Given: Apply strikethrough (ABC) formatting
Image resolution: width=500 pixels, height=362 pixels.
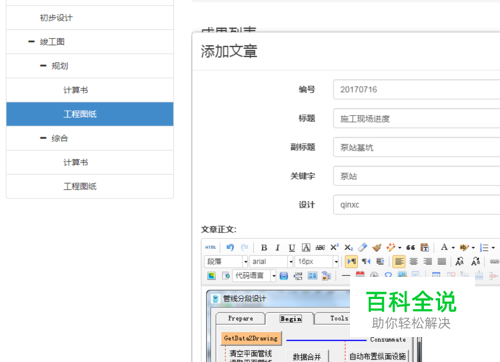Looking at the screenshot, I should [320, 248].
